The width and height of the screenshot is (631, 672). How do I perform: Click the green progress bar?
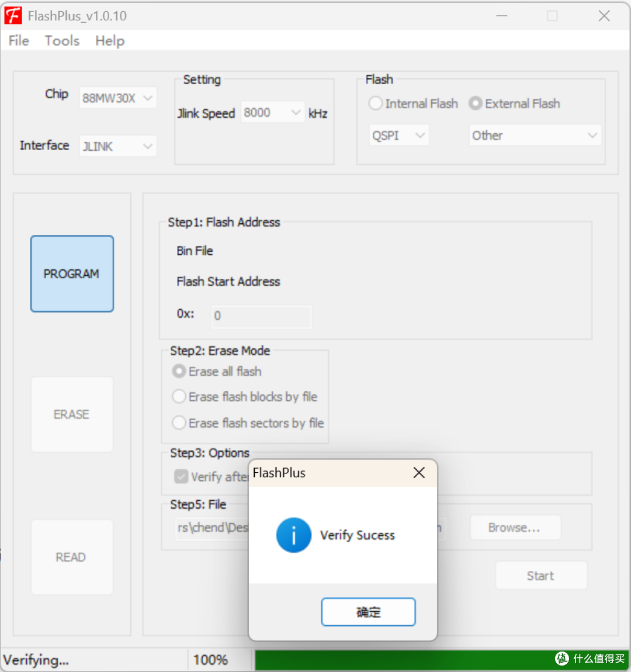pyautogui.click(x=441, y=660)
